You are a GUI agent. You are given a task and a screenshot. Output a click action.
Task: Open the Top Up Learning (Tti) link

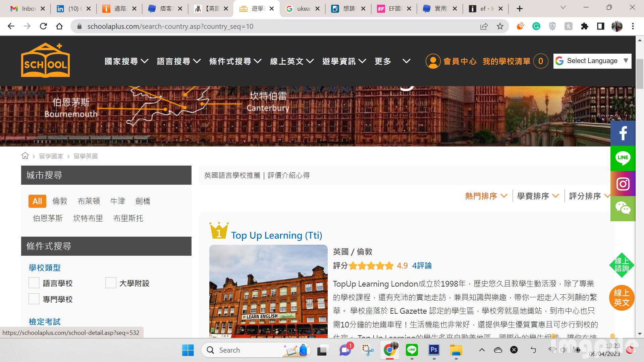click(276, 235)
